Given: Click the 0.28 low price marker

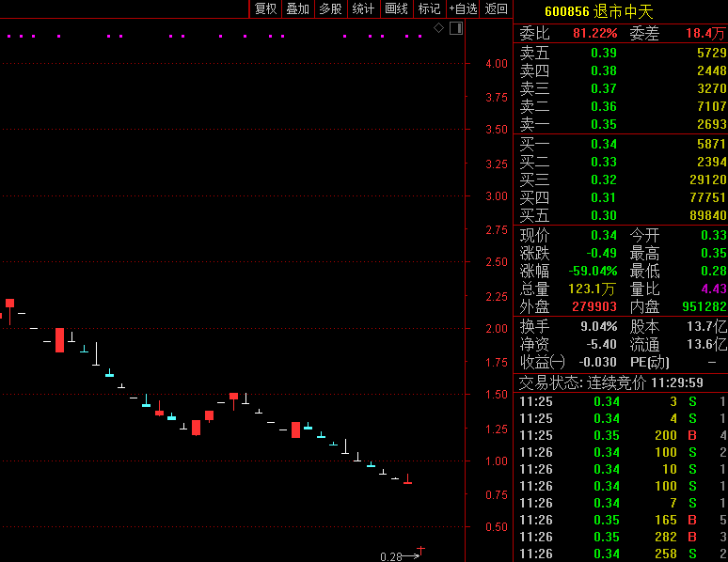Looking at the screenshot, I should (391, 556).
